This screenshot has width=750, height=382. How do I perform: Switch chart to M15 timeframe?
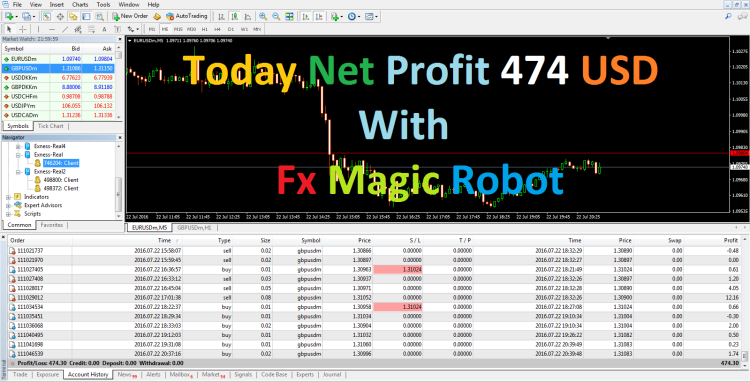(x=178, y=29)
